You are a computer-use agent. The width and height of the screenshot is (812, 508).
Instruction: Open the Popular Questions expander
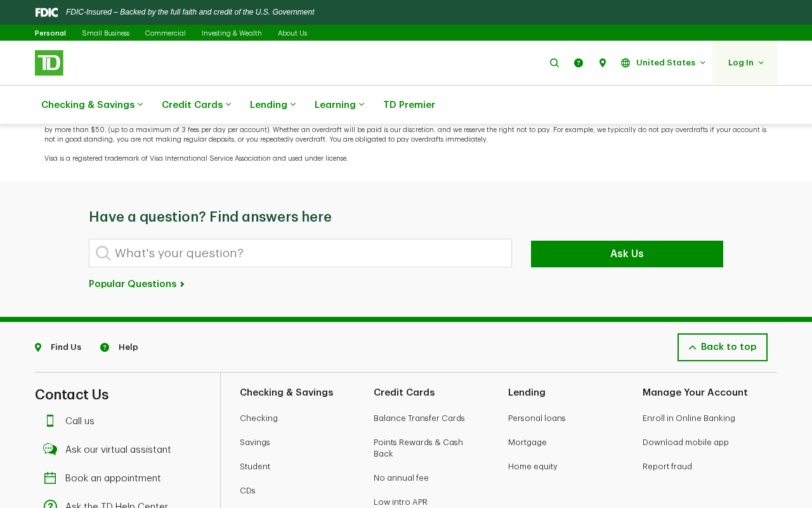pos(136,284)
